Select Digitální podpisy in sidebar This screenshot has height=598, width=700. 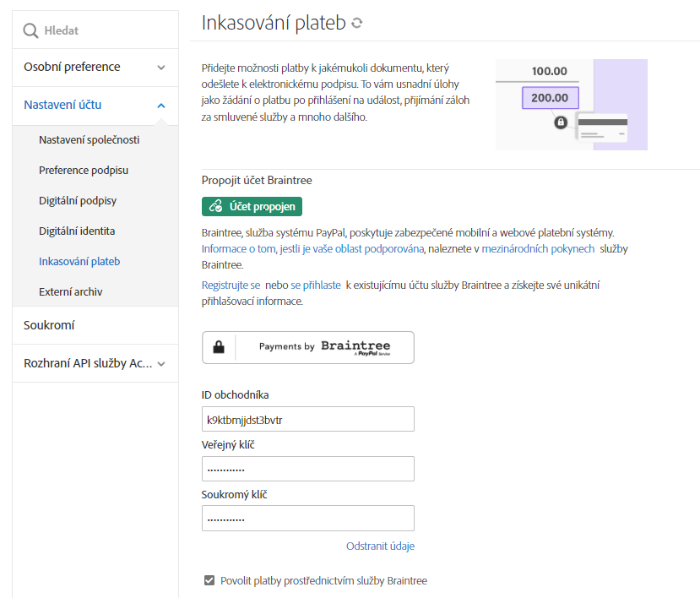click(x=78, y=201)
